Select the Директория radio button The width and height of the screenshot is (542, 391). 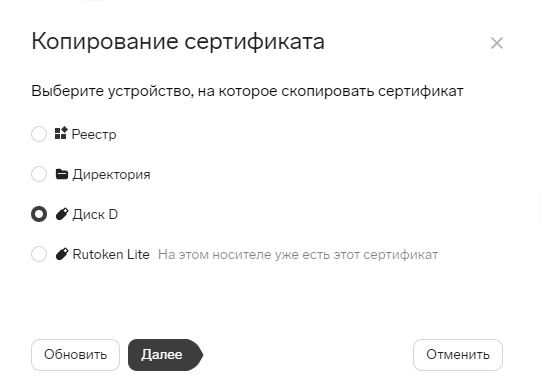click(39, 174)
